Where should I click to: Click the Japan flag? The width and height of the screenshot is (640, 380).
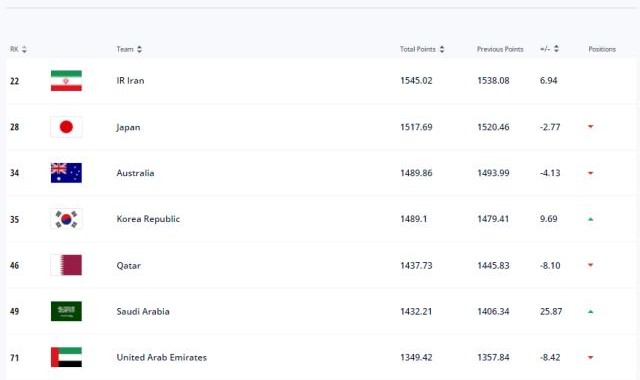(x=66, y=127)
